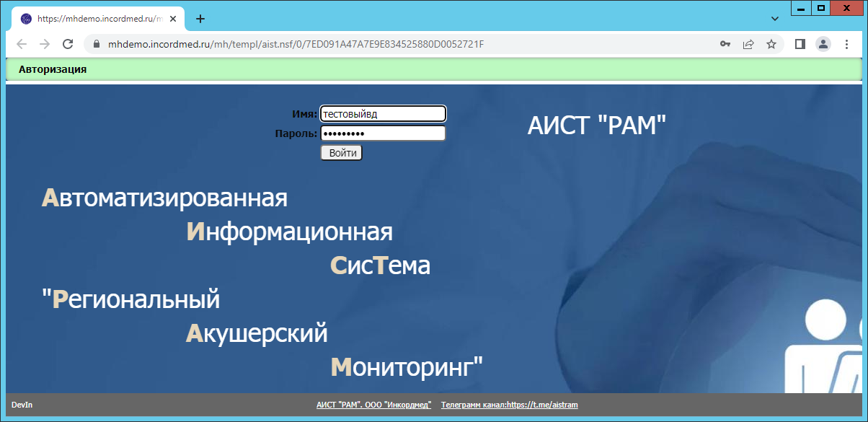Viewport: 868px width, 422px height.
Task: Click the Мониторинг" heading word
Action: point(407,368)
